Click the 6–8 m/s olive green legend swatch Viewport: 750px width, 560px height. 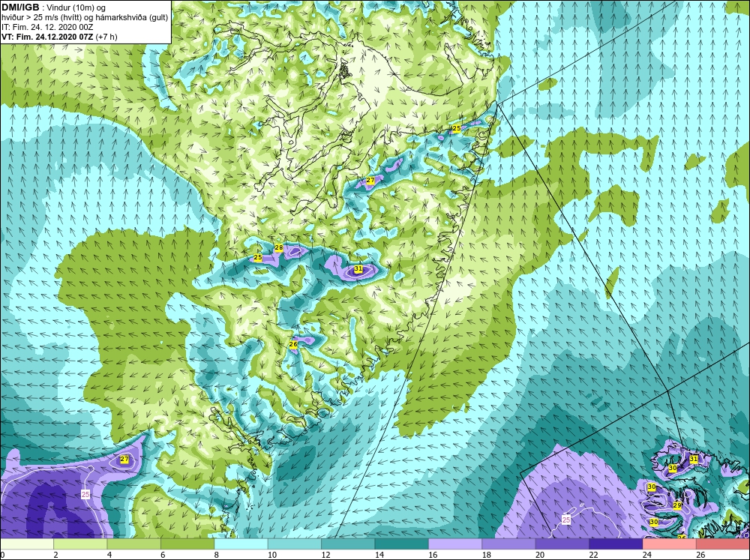187,544
